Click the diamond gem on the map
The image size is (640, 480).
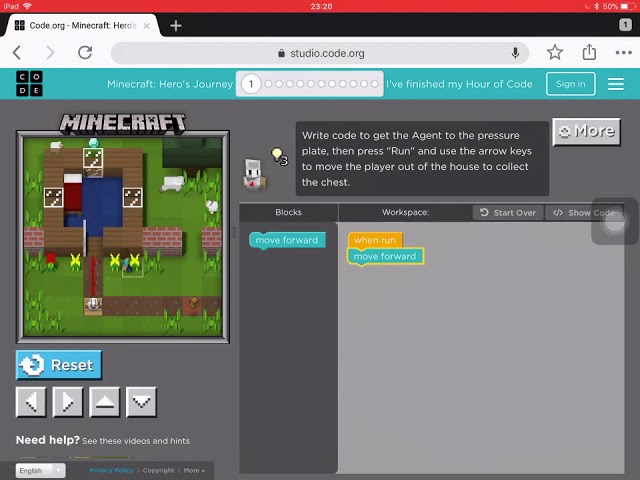click(94, 142)
